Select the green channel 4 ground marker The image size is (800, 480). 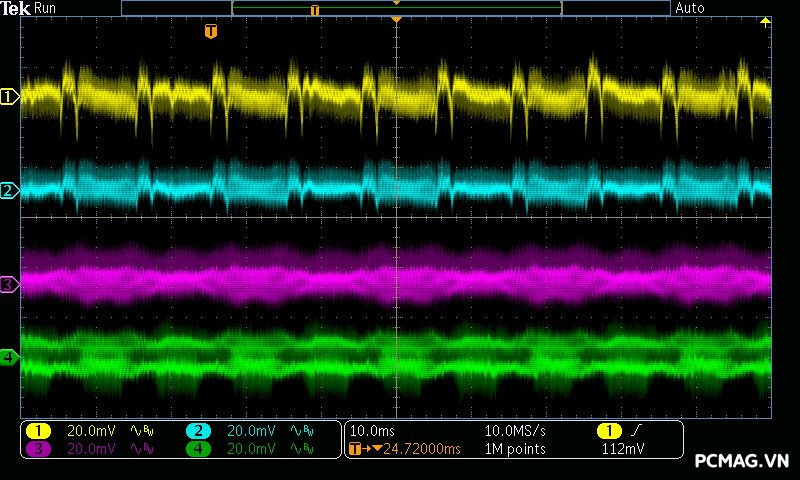[x=10, y=357]
